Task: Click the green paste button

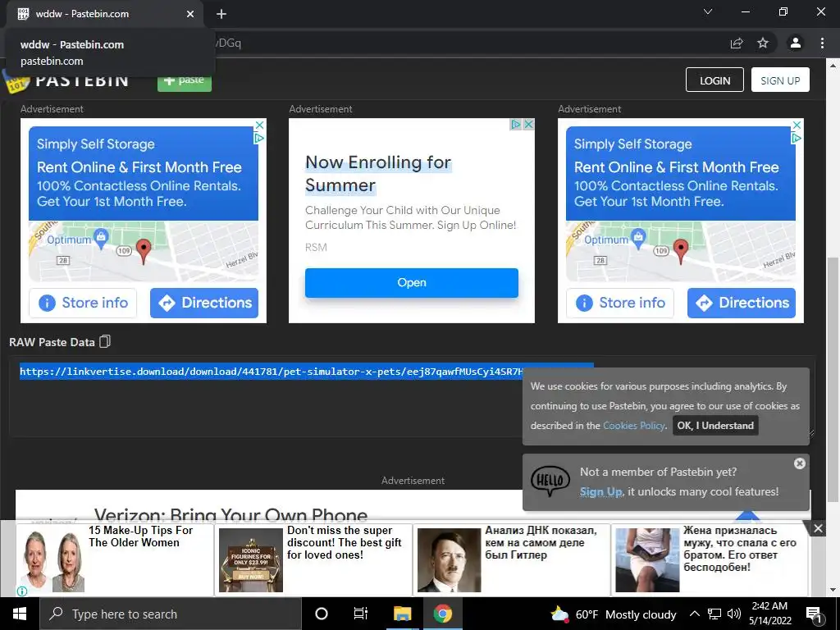Action: [x=185, y=81]
